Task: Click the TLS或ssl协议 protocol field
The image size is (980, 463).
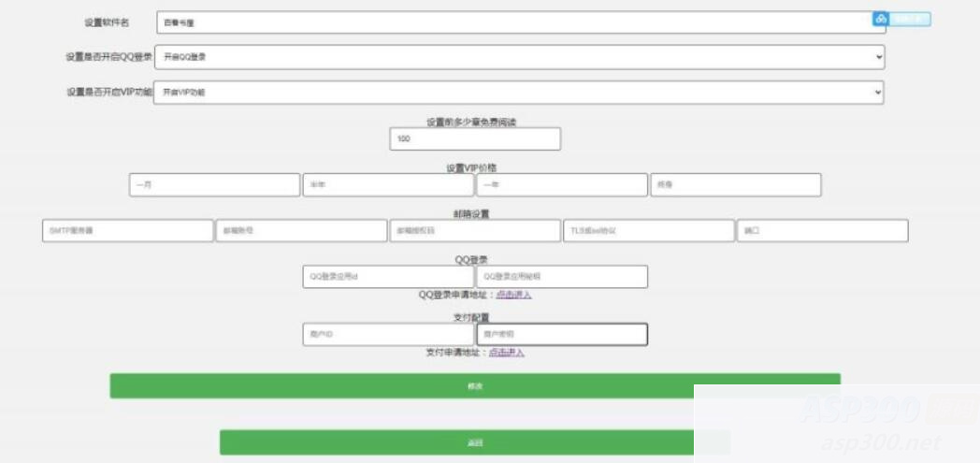Action: pos(648,231)
